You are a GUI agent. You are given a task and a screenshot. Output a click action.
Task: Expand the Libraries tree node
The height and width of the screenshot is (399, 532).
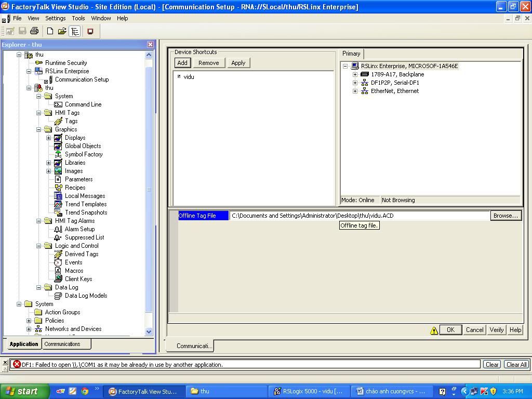(48, 163)
